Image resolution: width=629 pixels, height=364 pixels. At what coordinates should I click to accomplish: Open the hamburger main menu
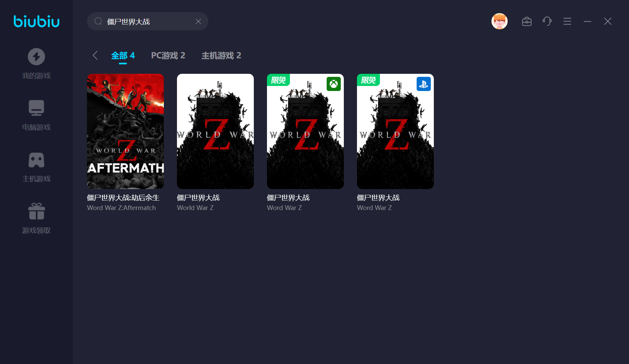pyautogui.click(x=567, y=21)
